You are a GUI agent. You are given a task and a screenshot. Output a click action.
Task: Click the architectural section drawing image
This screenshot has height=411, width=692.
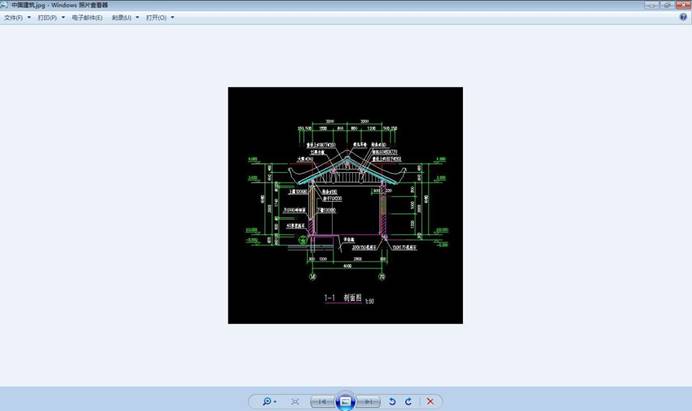[x=345, y=205]
